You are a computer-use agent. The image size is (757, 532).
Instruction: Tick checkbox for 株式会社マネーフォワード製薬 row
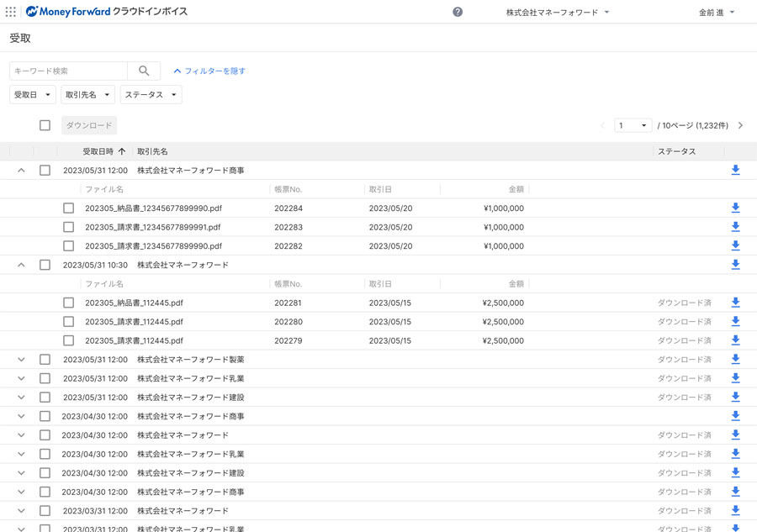pyautogui.click(x=45, y=360)
